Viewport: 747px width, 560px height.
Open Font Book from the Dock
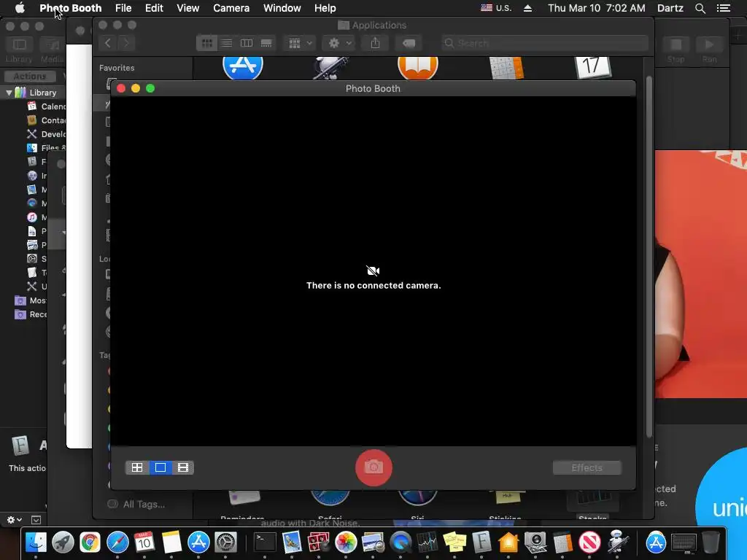[x=481, y=542]
